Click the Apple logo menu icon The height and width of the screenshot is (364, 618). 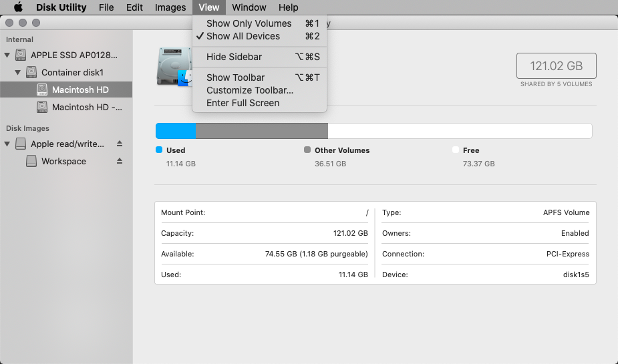tap(18, 7)
